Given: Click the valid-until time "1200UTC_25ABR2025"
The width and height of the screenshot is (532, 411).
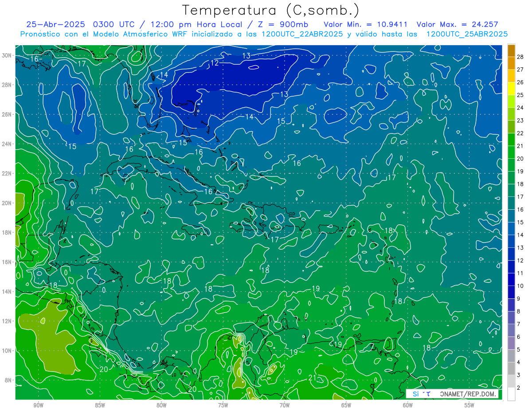Looking at the screenshot, I should (467, 34).
